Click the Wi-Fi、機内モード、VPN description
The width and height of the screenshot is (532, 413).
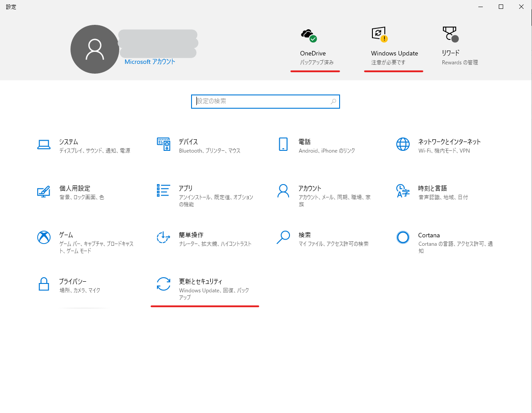pos(444,151)
